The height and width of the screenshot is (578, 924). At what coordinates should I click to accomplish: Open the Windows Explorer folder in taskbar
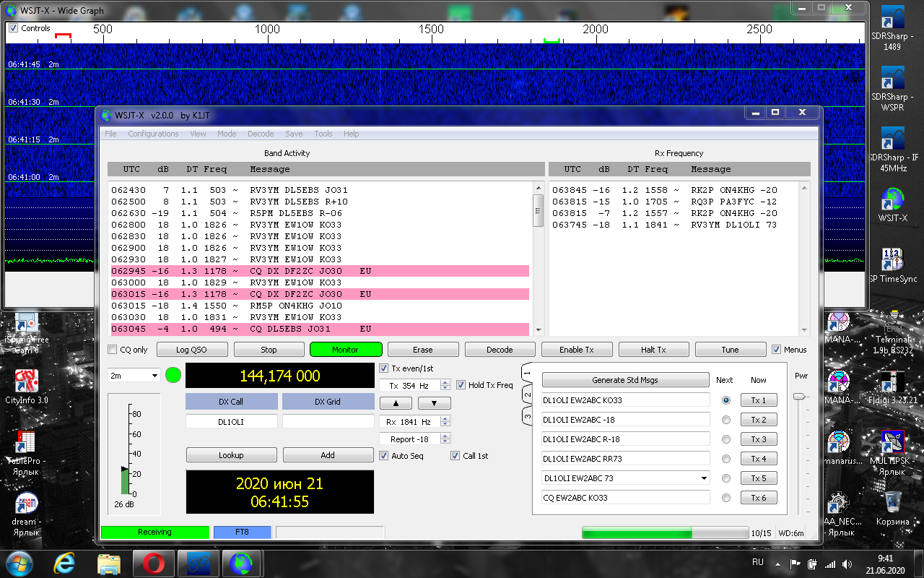[109, 562]
